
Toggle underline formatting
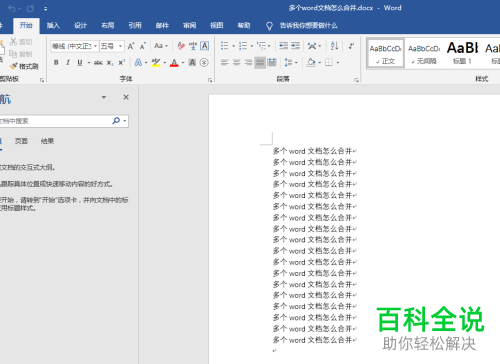tap(80, 62)
